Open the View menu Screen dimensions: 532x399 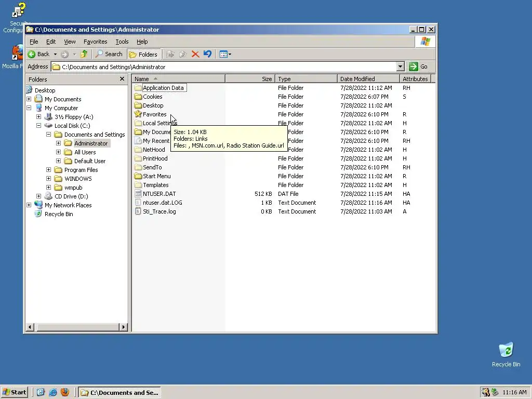pos(70,42)
